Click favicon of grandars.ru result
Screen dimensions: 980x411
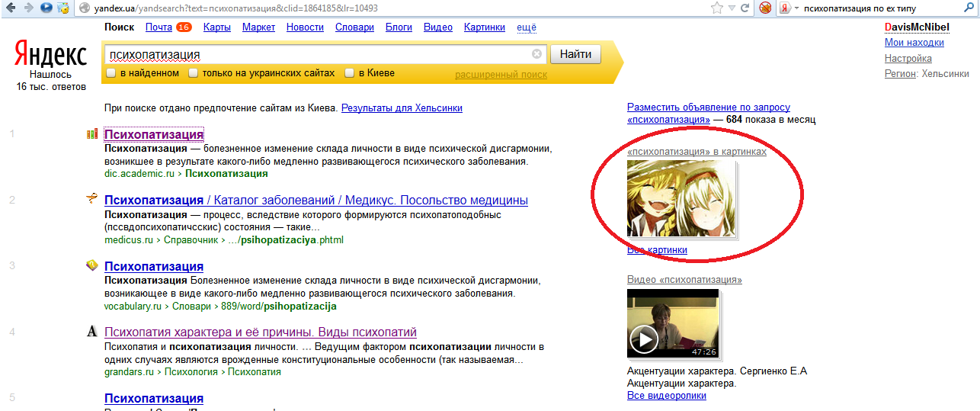(92, 332)
